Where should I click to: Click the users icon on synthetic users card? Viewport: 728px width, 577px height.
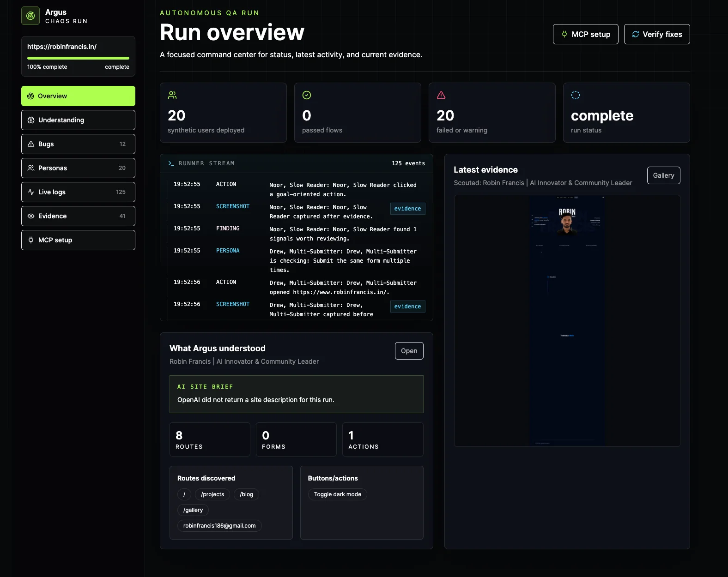pos(172,95)
